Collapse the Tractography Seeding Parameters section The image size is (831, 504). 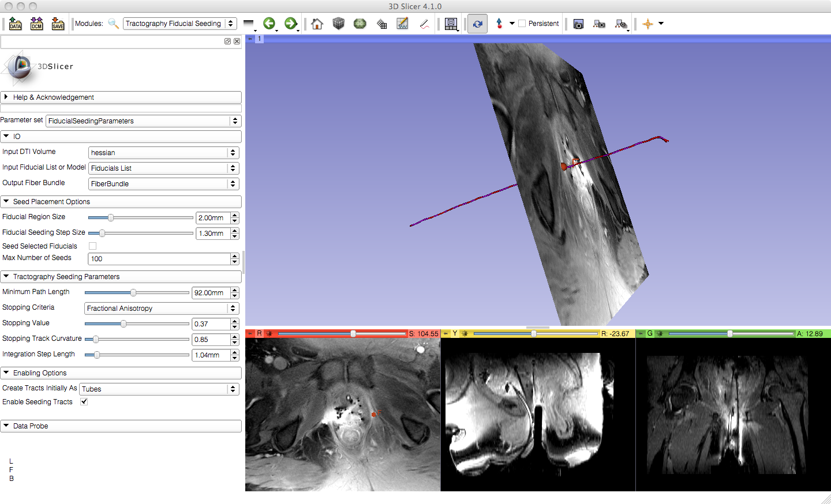(x=121, y=277)
